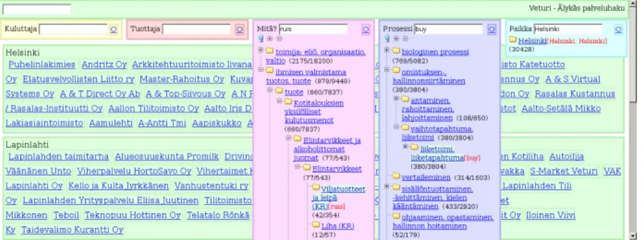Open the 'Viljatuotteet ja leipä (KR)' category
Image resolution: width=644 pixels, height=240 pixels.
click(338, 198)
